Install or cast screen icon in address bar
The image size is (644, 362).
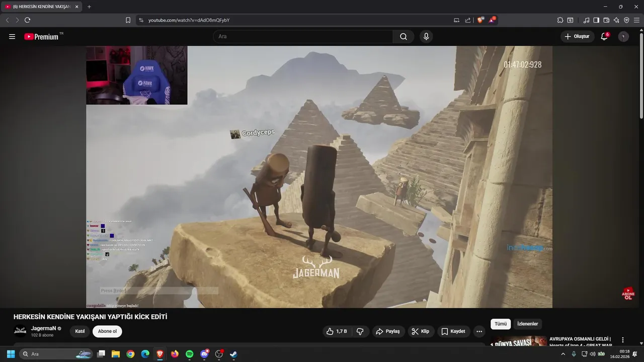456,20
